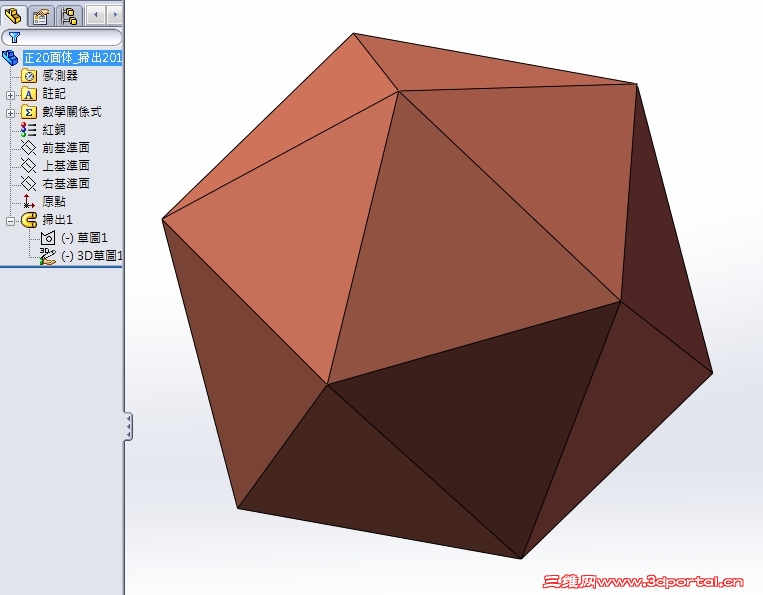The height and width of the screenshot is (595, 763).
Task: Click the plane icon next to 右基準面
Action: pyautogui.click(x=29, y=184)
